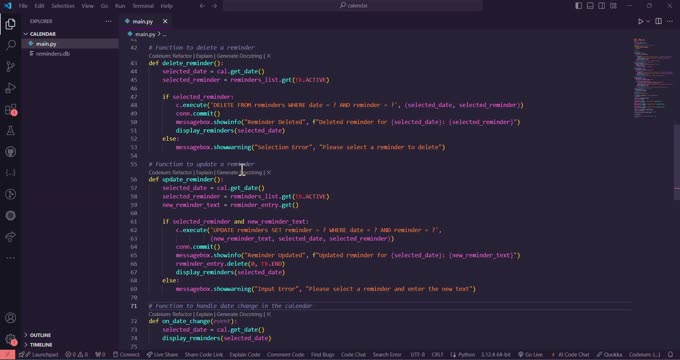Toggle the secondary side bar layout button
Image resolution: width=680 pixels, height=360 pixels.
coord(602,6)
